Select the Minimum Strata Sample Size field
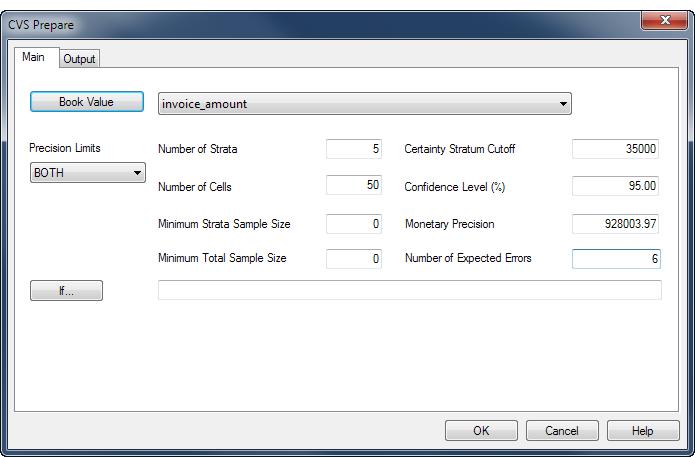Image resolution: width=695 pixels, height=457 pixels. click(354, 224)
